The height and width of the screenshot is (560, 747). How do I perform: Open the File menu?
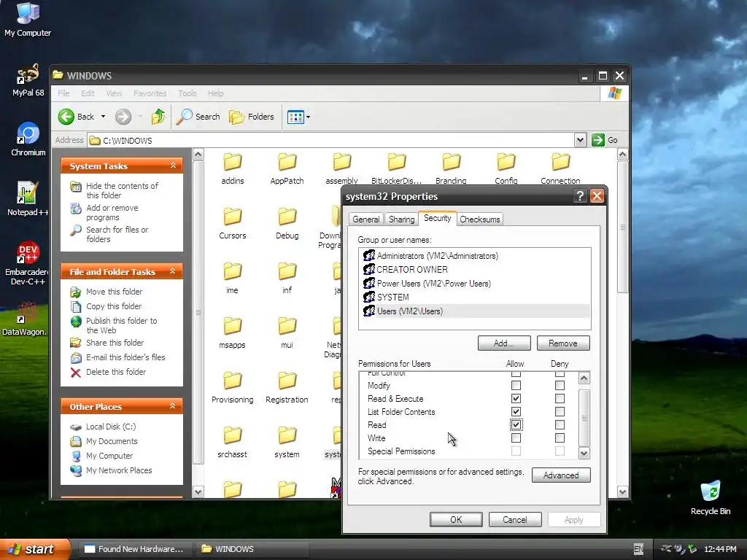coord(63,93)
